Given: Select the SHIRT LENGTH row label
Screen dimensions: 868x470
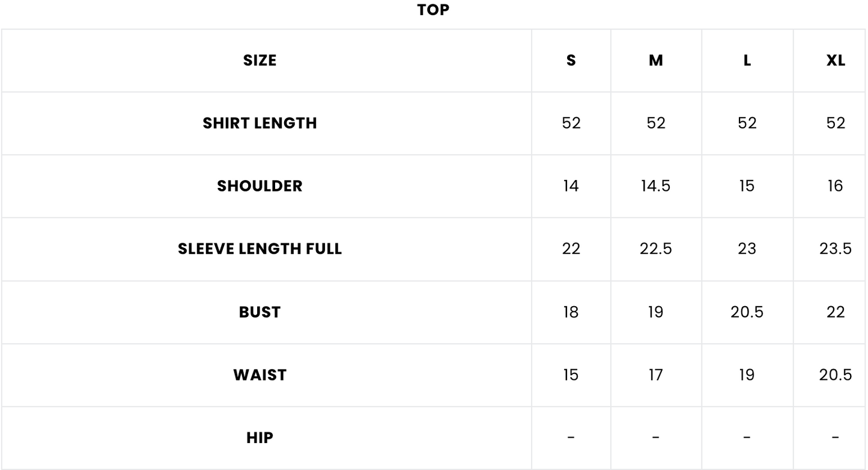Looking at the screenshot, I should pos(259,123).
